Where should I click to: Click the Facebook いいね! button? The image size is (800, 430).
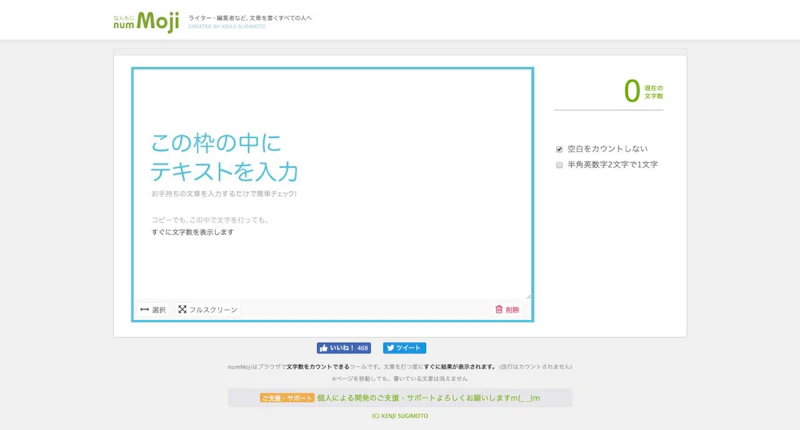click(344, 348)
